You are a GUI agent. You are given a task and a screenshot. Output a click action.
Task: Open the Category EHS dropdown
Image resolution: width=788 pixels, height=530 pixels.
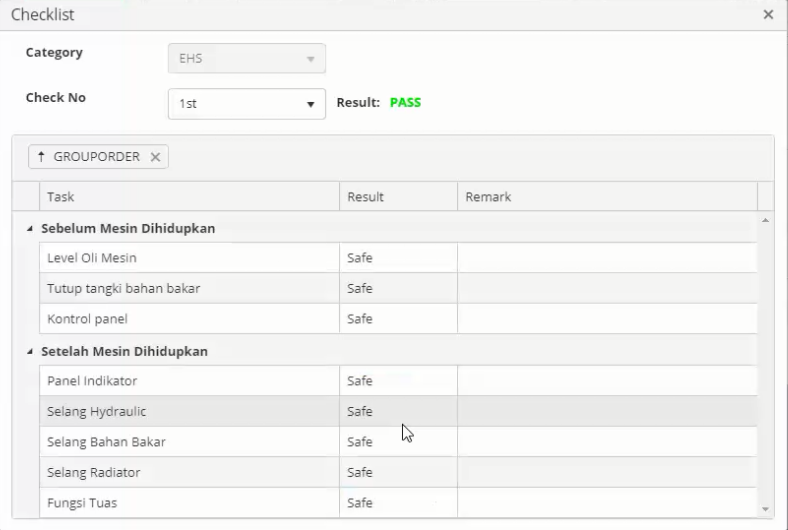[x=310, y=59]
